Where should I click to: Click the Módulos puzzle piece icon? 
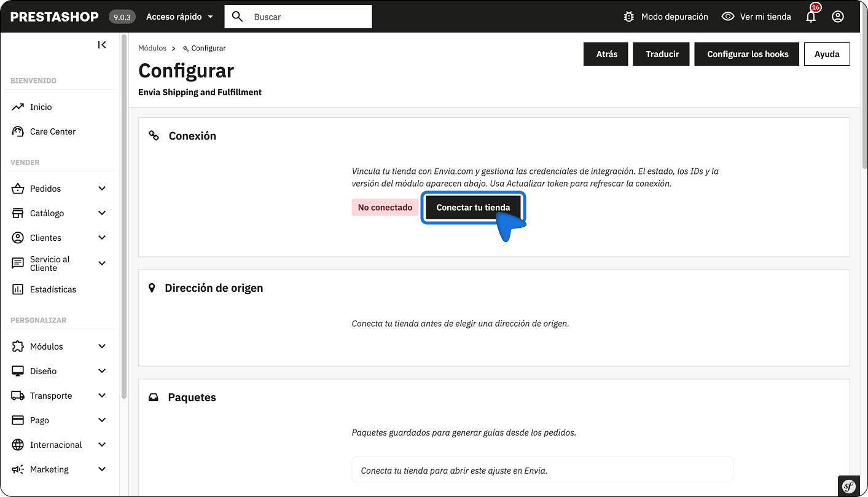tap(18, 346)
